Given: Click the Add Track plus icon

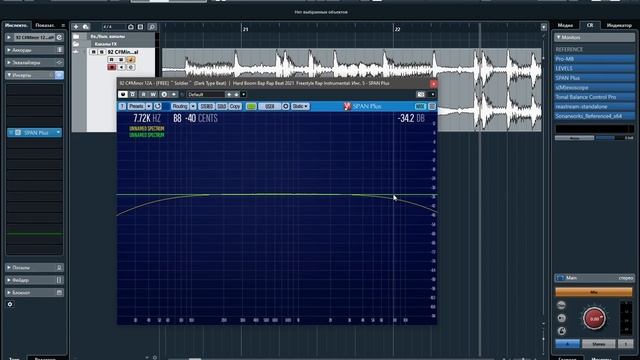Looking at the screenshot, I should click(x=76, y=27).
